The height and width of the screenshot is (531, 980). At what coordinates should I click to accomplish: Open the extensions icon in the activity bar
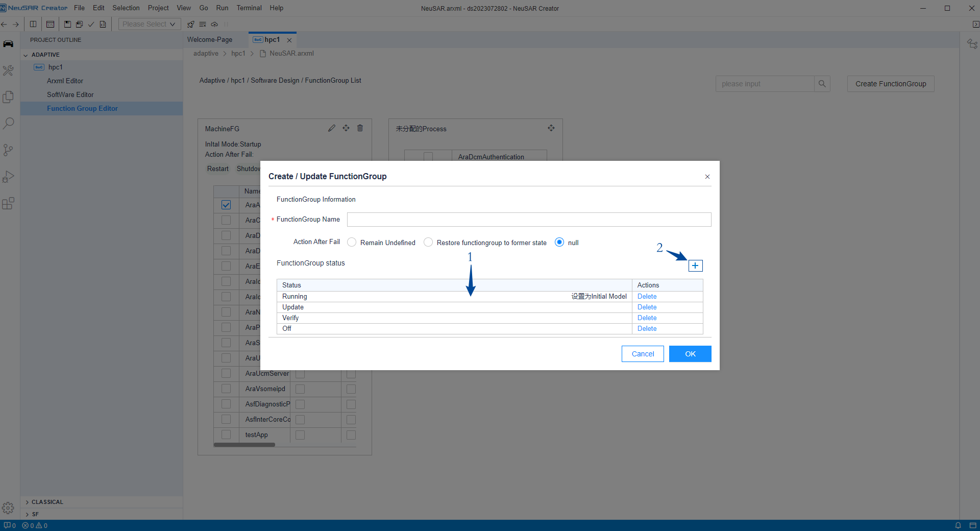point(8,204)
